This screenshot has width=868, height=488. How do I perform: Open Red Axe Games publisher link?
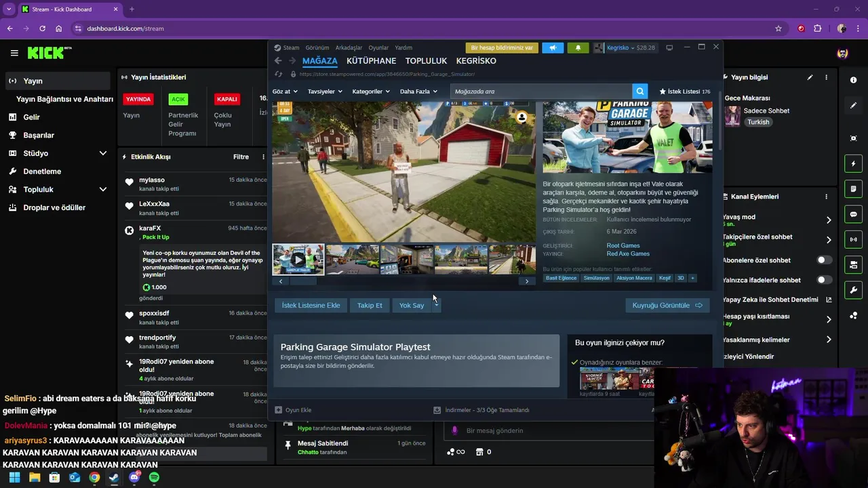coord(628,253)
